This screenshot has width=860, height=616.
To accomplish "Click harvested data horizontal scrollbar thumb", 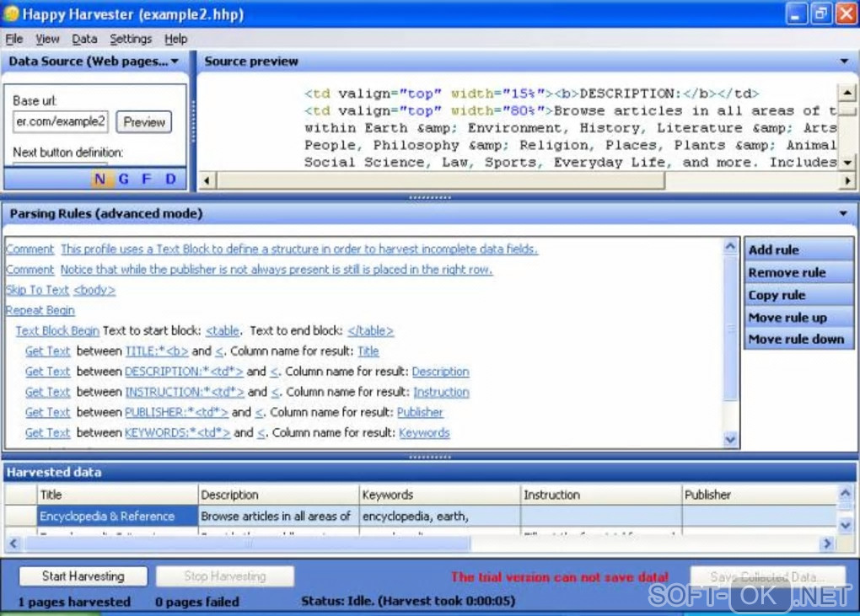I will click(x=247, y=544).
